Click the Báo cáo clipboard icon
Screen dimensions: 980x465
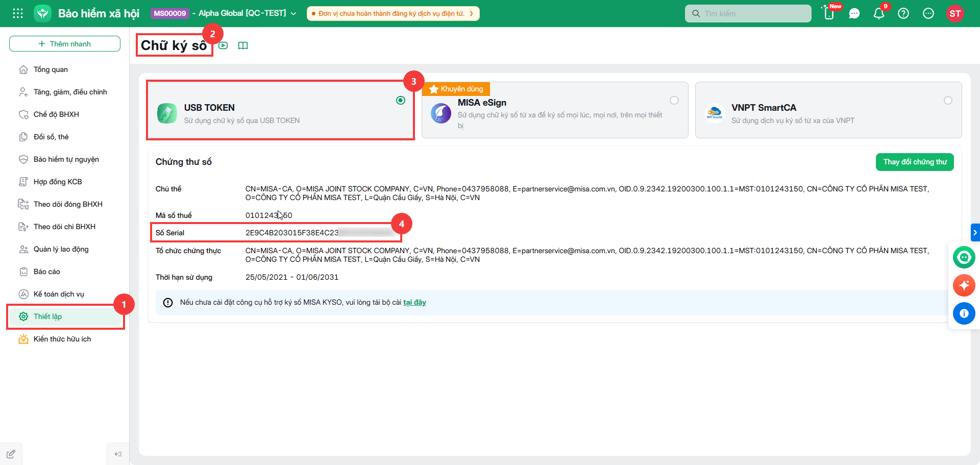point(23,272)
